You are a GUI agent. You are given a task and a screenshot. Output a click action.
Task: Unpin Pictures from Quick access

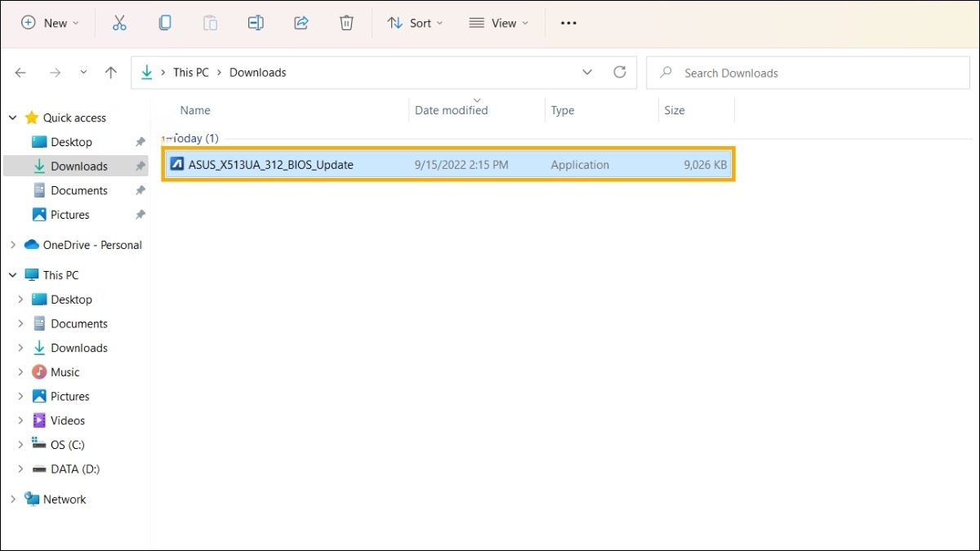pos(140,215)
